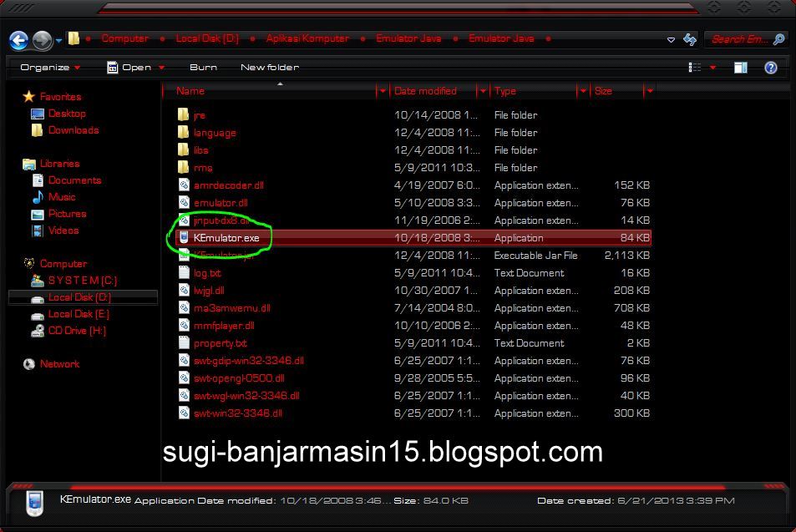796x532 pixels.
Task: Select Local Disk (E:) in the sidebar
Action: (80, 313)
